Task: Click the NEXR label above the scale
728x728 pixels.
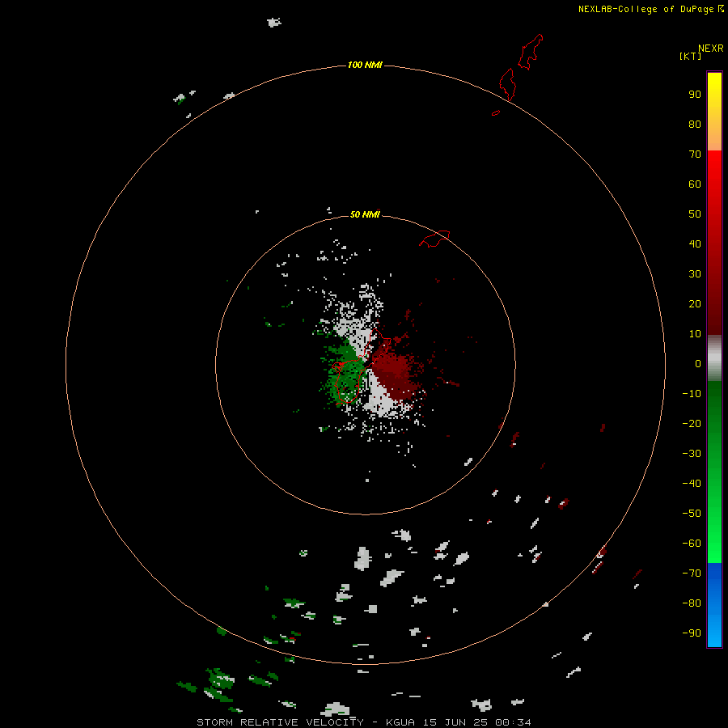Action: (x=711, y=49)
